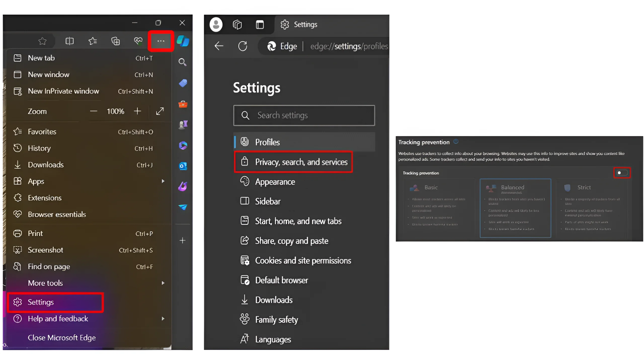Open a New InPrivate window
This screenshot has width=644, height=362.
click(x=89, y=91)
